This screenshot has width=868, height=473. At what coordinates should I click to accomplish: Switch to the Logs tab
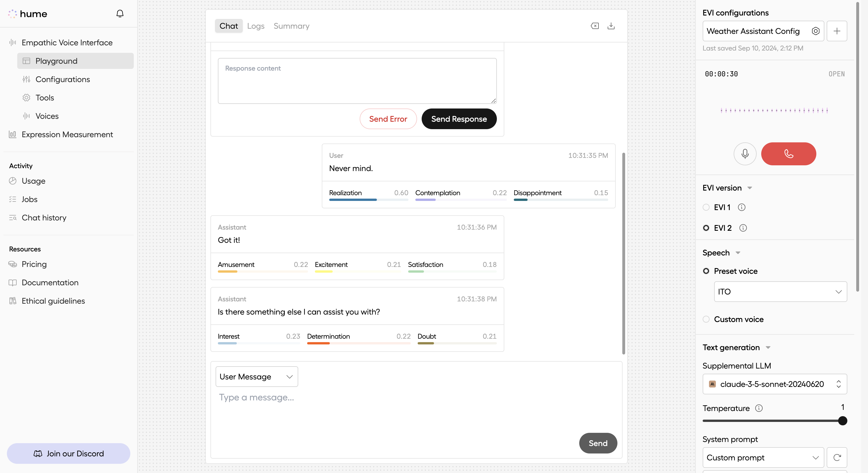255,26
